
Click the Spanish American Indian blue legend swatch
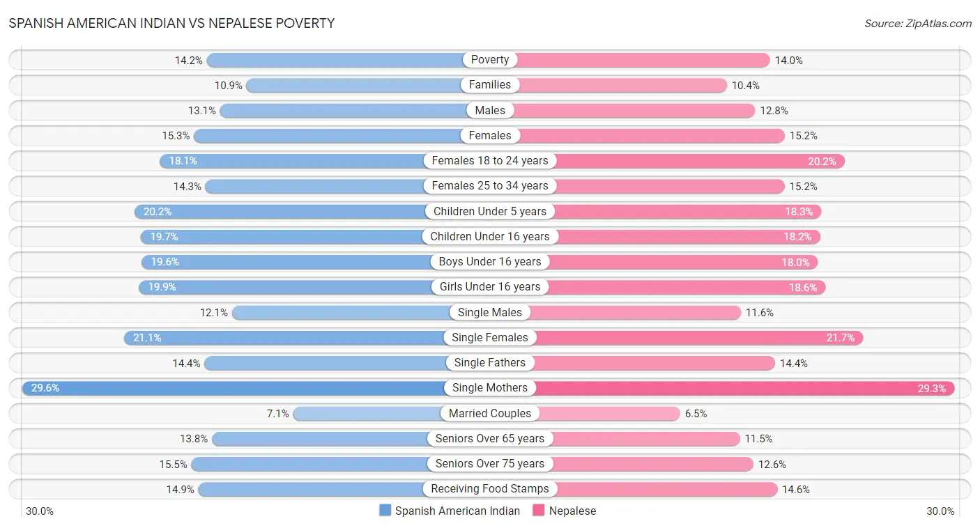pos(385,511)
